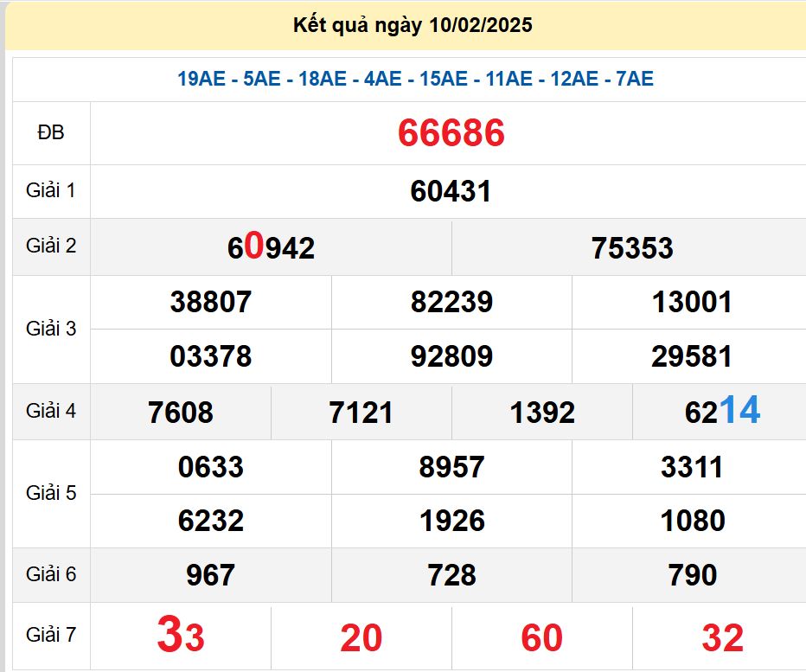This screenshot has width=806, height=672.
Task: Click the Giải 4 row label
Action: tap(51, 411)
